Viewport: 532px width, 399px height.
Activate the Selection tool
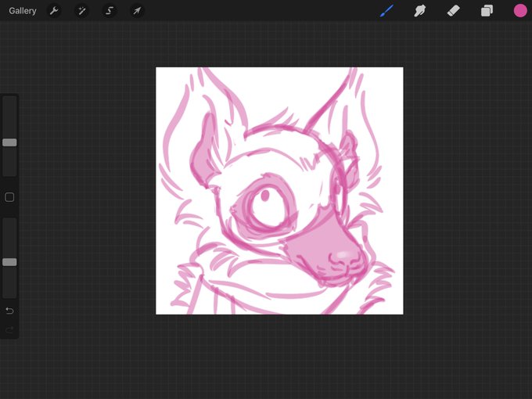(x=110, y=11)
